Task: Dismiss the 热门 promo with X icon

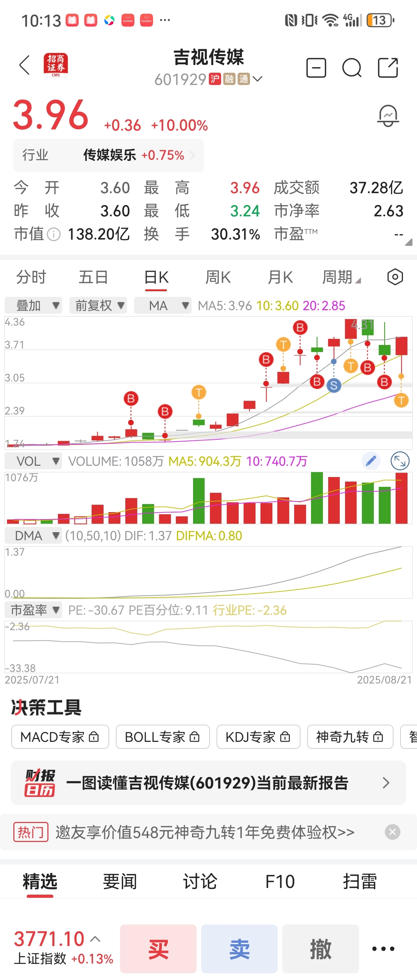Action: 392,832
